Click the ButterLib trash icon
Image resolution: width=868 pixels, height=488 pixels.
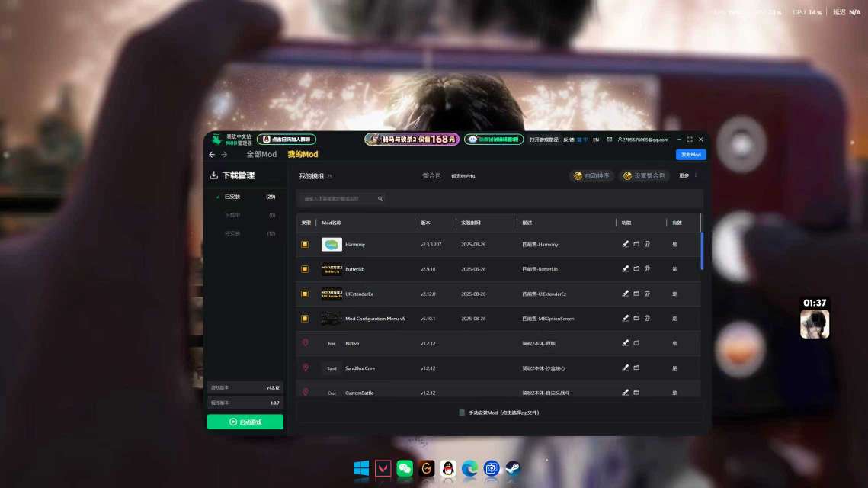pyautogui.click(x=646, y=269)
